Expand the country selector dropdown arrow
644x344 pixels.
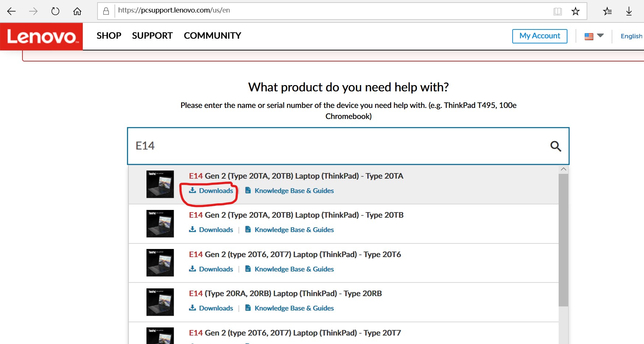(x=600, y=36)
